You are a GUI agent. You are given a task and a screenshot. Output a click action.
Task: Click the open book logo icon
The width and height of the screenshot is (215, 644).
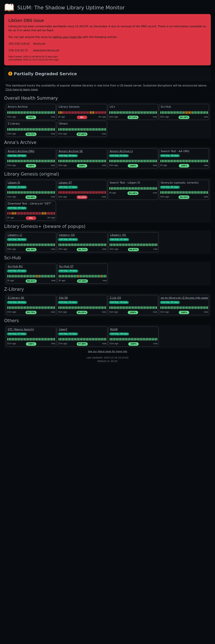pyautogui.click(x=9, y=8)
